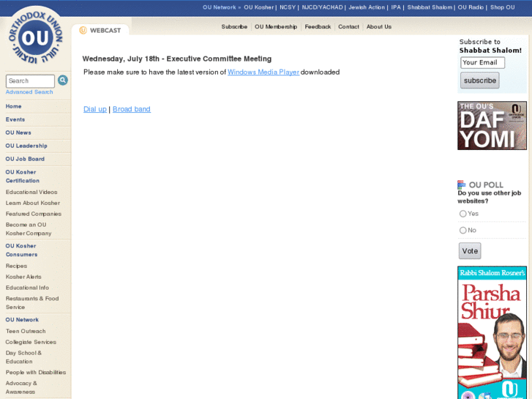This screenshot has width=532, height=399.
Task: Open Learn About Kosher link
Action: pyautogui.click(x=33, y=203)
